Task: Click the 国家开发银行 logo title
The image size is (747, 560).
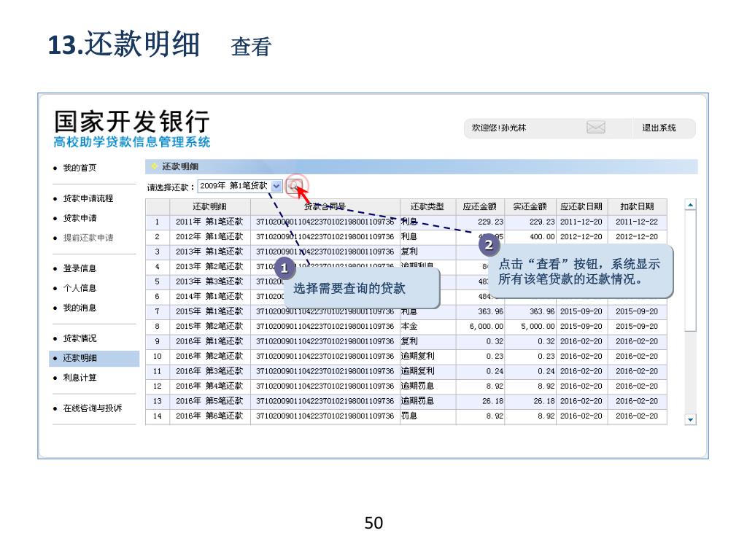Action: click(131, 122)
